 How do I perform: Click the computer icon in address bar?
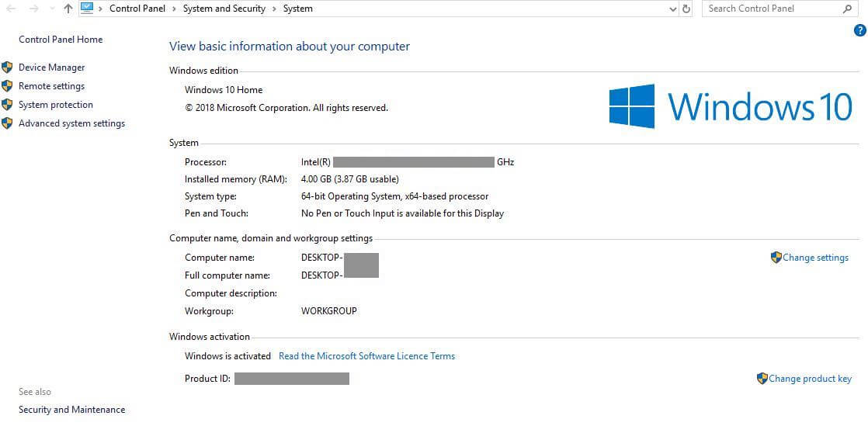87,8
